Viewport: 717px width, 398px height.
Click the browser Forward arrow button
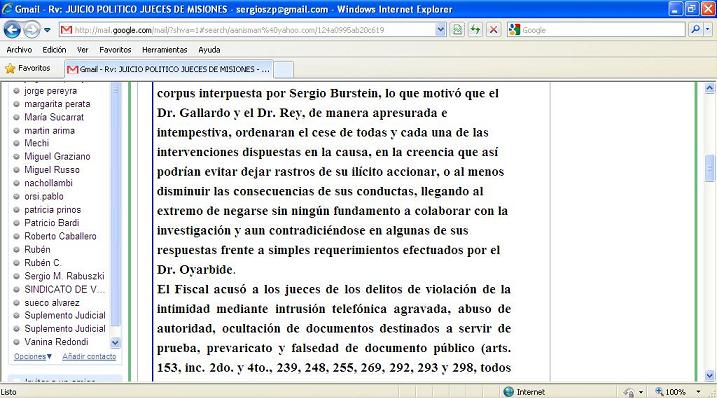click(32, 30)
